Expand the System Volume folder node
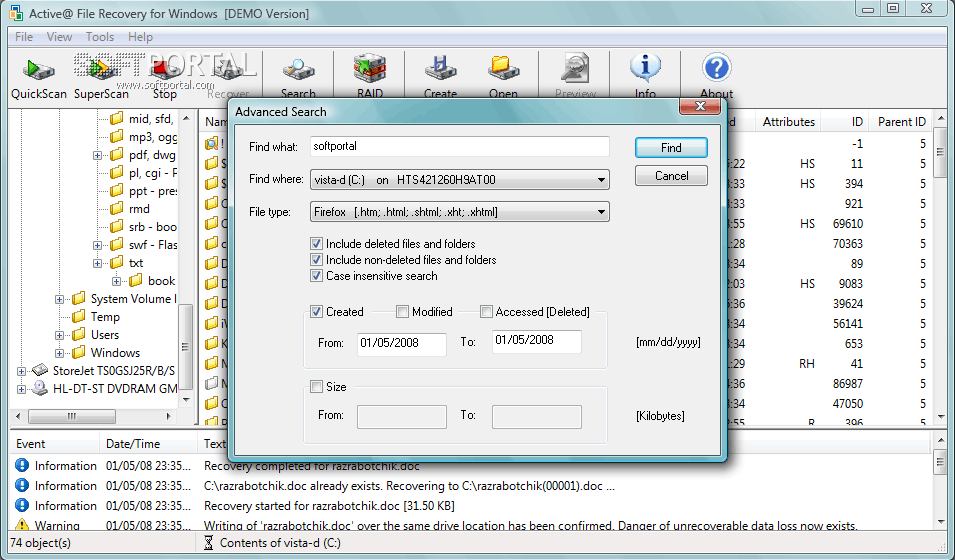Image resolution: width=955 pixels, height=560 pixels. [x=59, y=299]
